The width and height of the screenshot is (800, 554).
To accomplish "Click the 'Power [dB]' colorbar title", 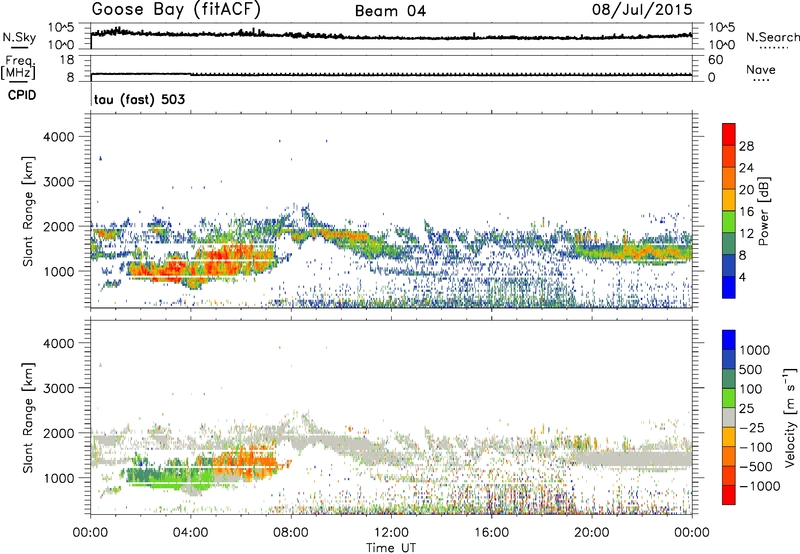I will (763, 211).
